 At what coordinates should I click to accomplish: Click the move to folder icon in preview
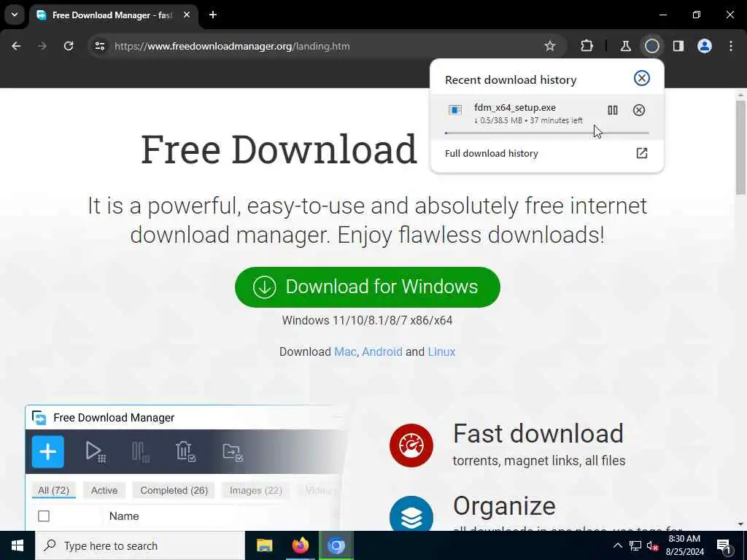coord(233,452)
